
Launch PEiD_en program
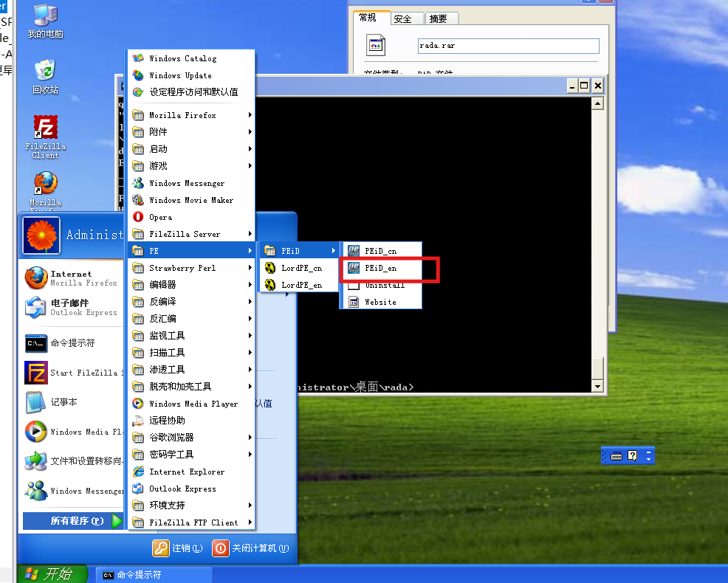pyautogui.click(x=381, y=269)
